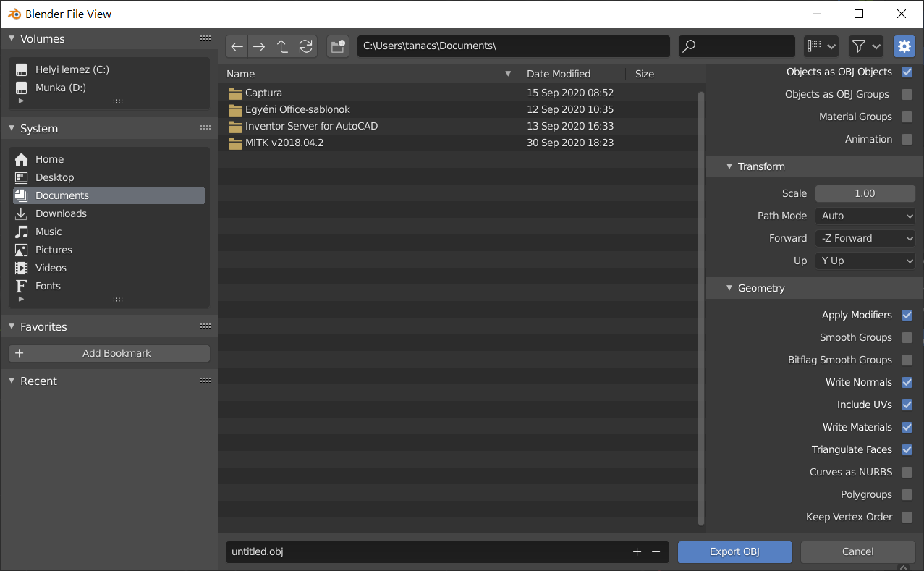The image size is (924, 571).
Task: Collapse the System panel
Action: coord(12,128)
